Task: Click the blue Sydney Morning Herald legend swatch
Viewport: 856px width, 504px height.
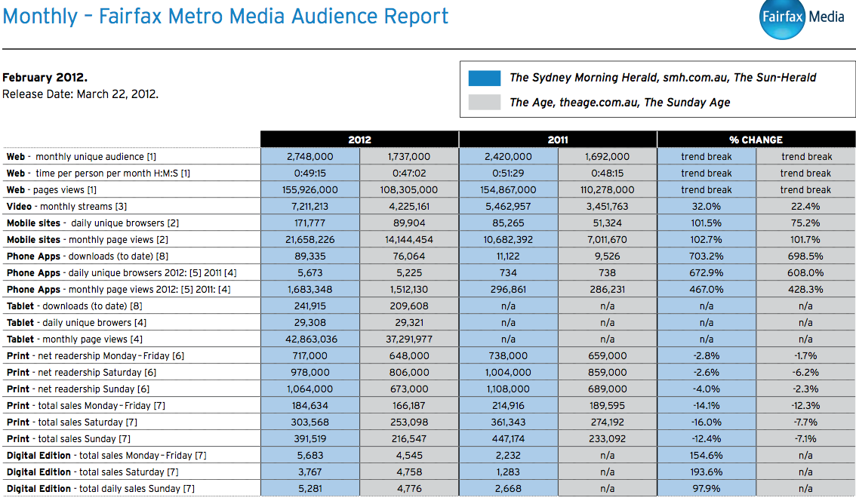Action: pos(484,78)
